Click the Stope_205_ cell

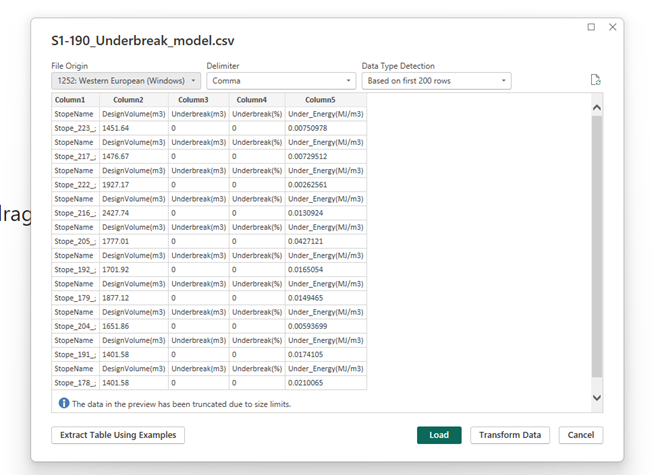click(76, 241)
